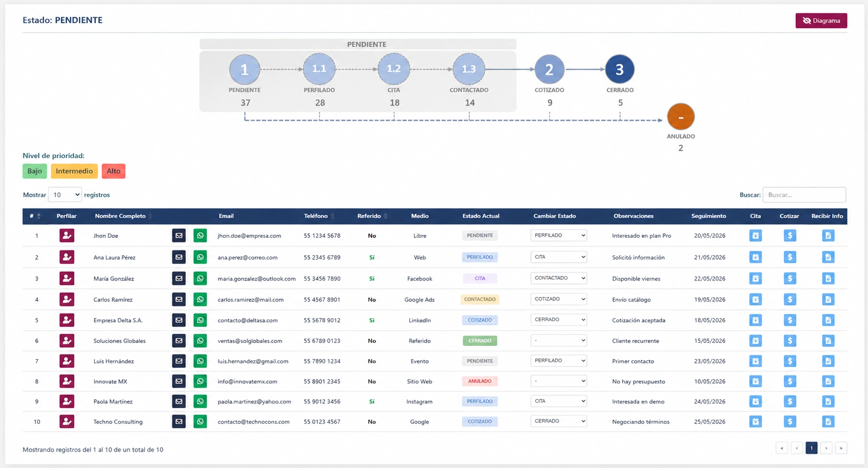Screen dimensions: 868x468
Task: Click dollar Cotizar icon for Ana Laura Pérez
Action: click(x=790, y=257)
